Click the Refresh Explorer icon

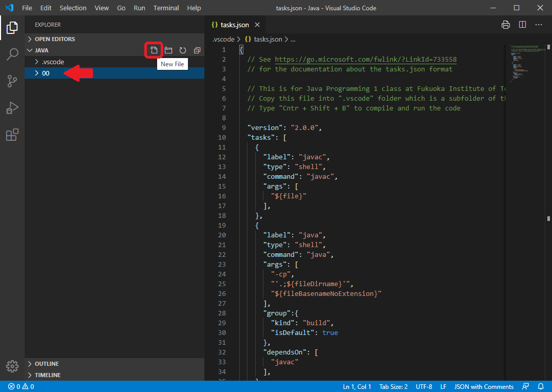(183, 50)
